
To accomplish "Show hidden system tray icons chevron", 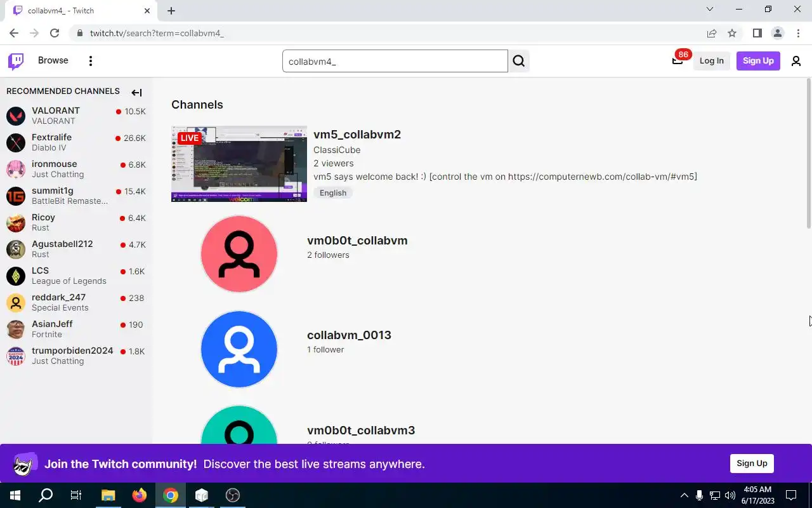I will click(684, 495).
